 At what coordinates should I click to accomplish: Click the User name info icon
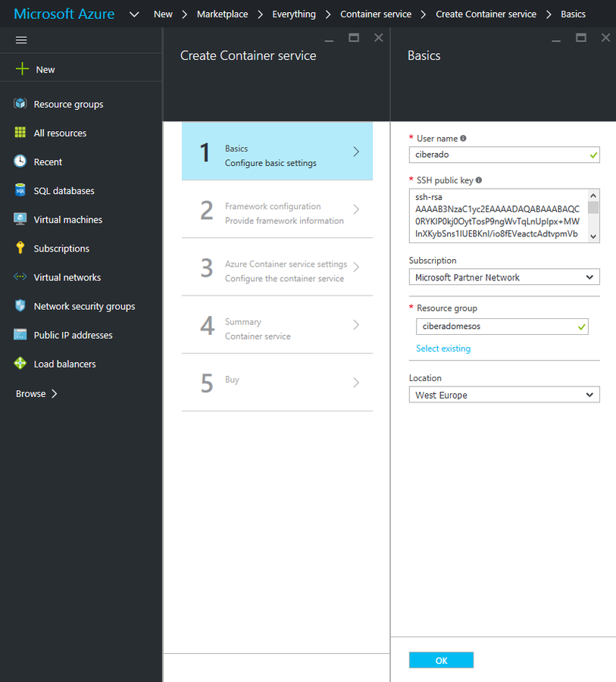tap(463, 139)
